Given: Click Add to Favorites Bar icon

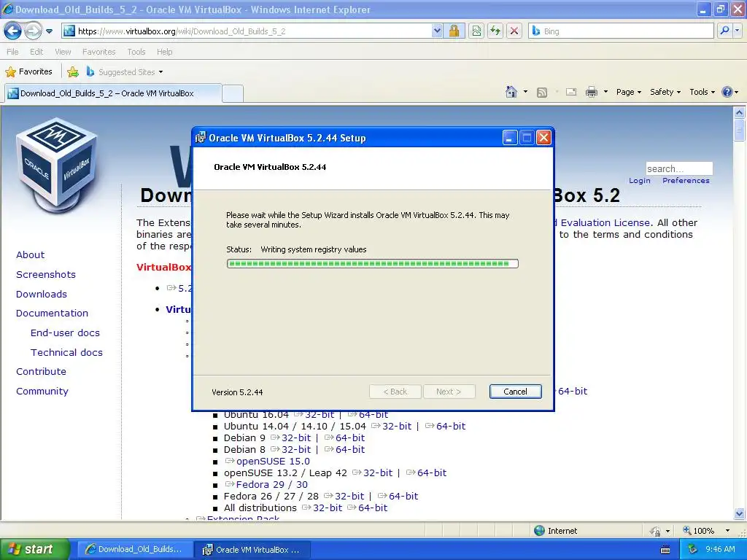Looking at the screenshot, I should 73,72.
